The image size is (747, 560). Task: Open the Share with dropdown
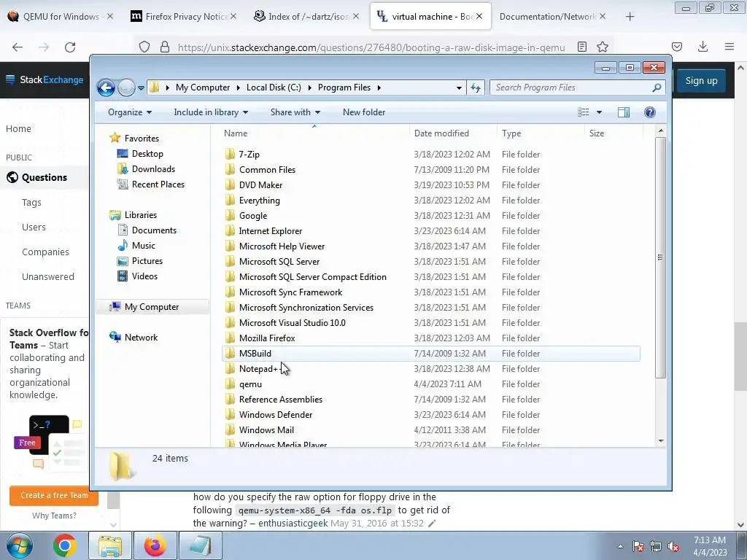point(295,112)
